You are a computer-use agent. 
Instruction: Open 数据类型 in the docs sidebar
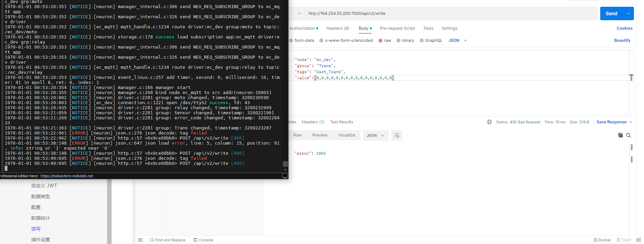pos(40,196)
